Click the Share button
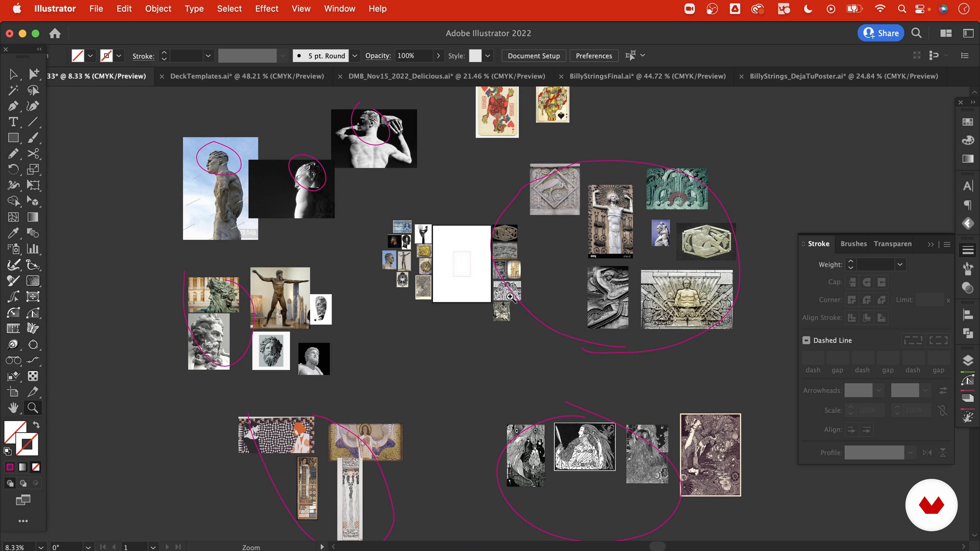Screen dimensions: 980x551 tap(881, 33)
